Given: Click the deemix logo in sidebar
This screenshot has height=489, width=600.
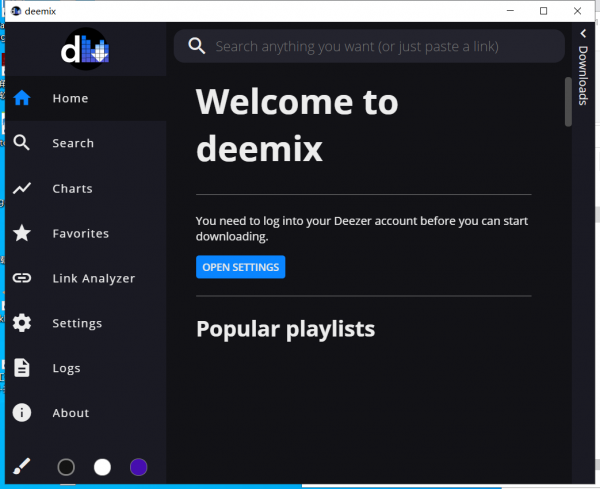Looking at the screenshot, I should [85, 49].
